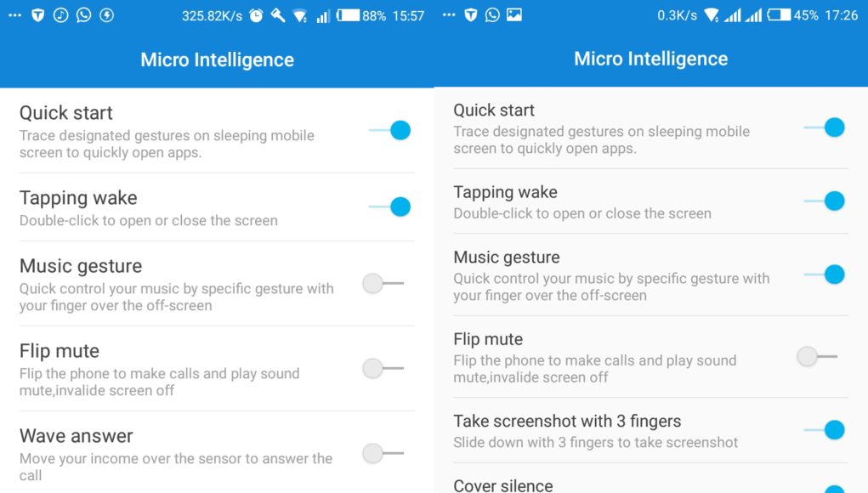Tap the battery icon showing 45%
This screenshot has height=493, width=868.
tap(779, 15)
